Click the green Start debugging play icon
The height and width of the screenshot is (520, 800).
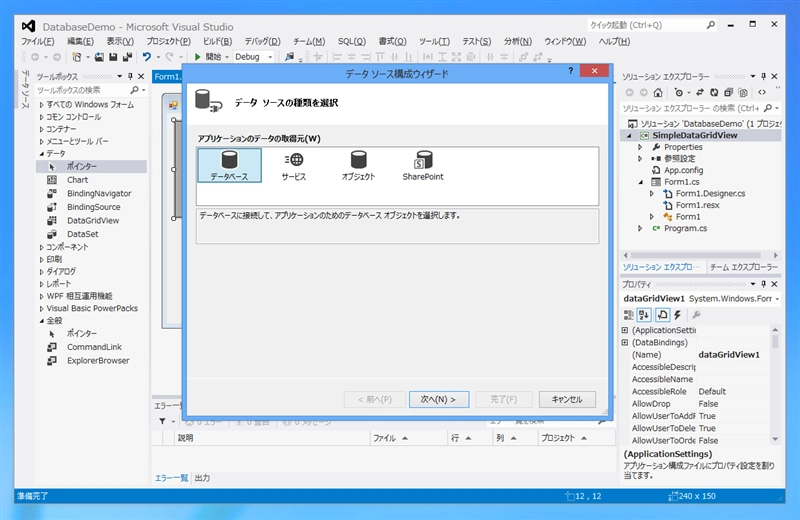[197, 57]
